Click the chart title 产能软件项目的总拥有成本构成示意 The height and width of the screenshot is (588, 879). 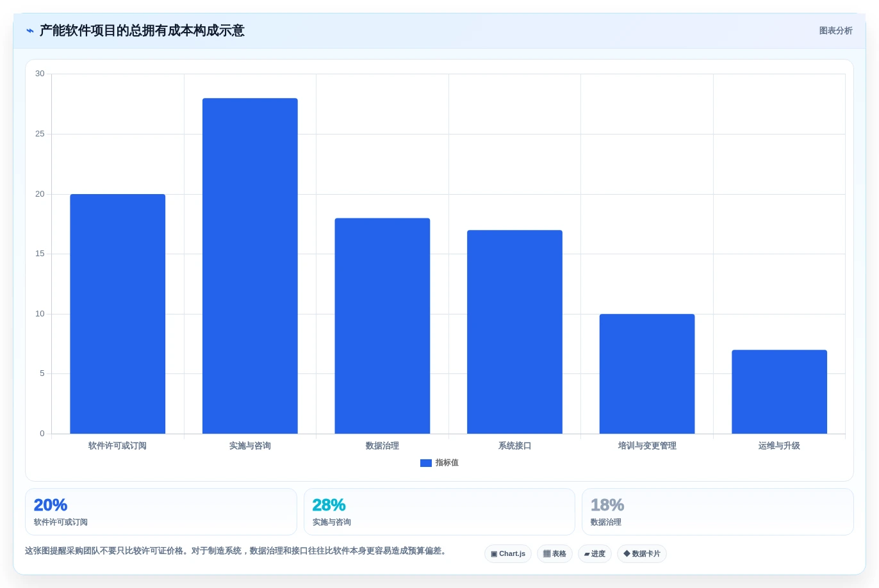pyautogui.click(x=142, y=31)
